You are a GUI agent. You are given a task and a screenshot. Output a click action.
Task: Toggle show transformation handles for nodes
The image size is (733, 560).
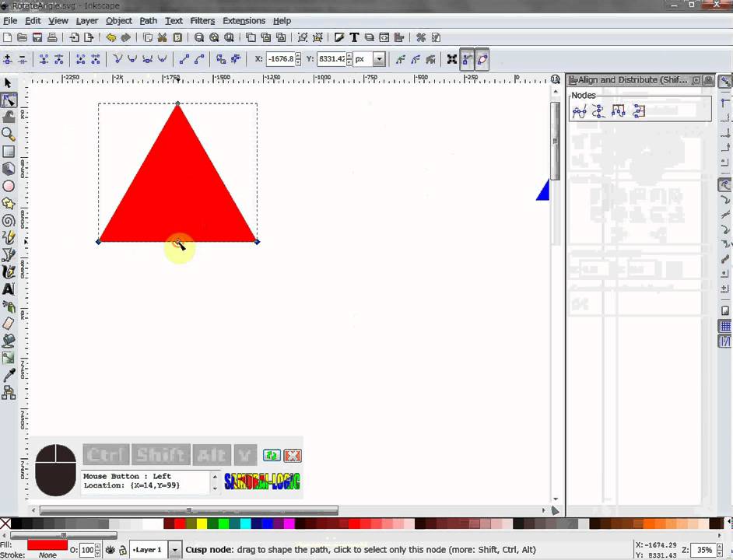pos(451,59)
